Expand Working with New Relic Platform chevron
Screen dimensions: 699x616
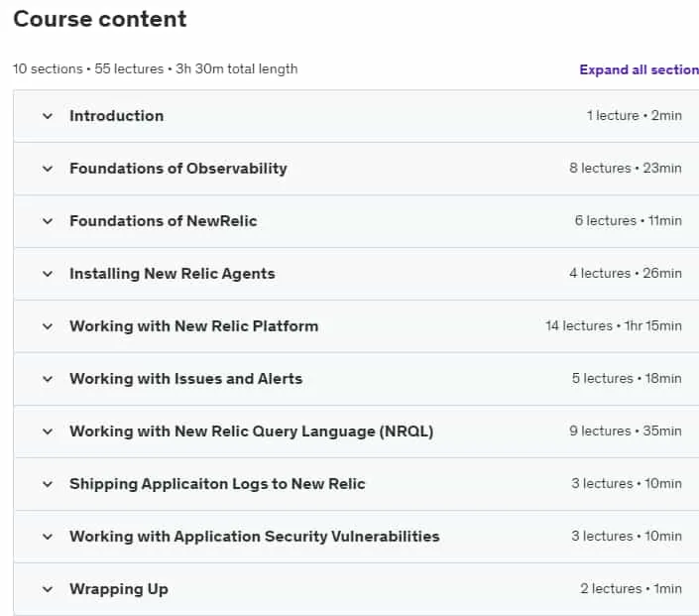(48, 327)
